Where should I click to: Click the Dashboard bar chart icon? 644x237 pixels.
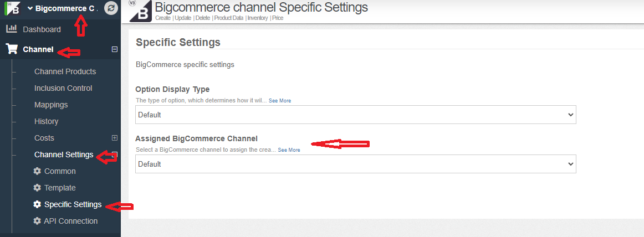(x=11, y=29)
